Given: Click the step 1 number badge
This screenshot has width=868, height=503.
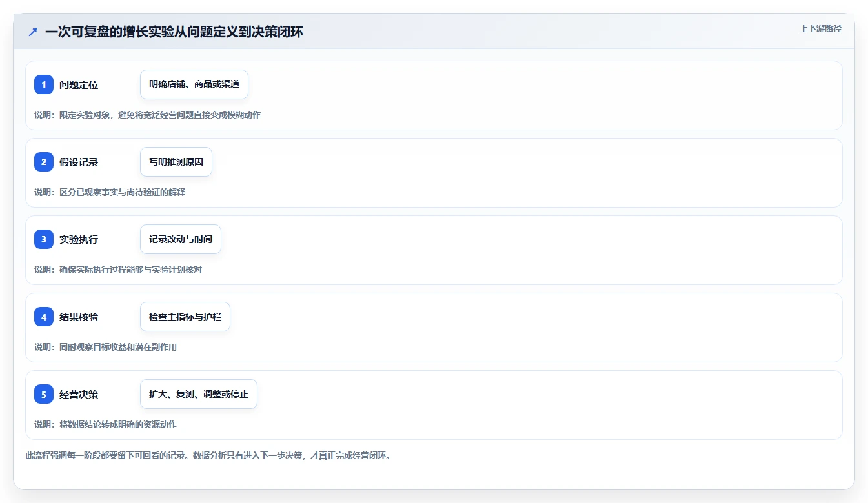Looking at the screenshot, I should (x=44, y=84).
